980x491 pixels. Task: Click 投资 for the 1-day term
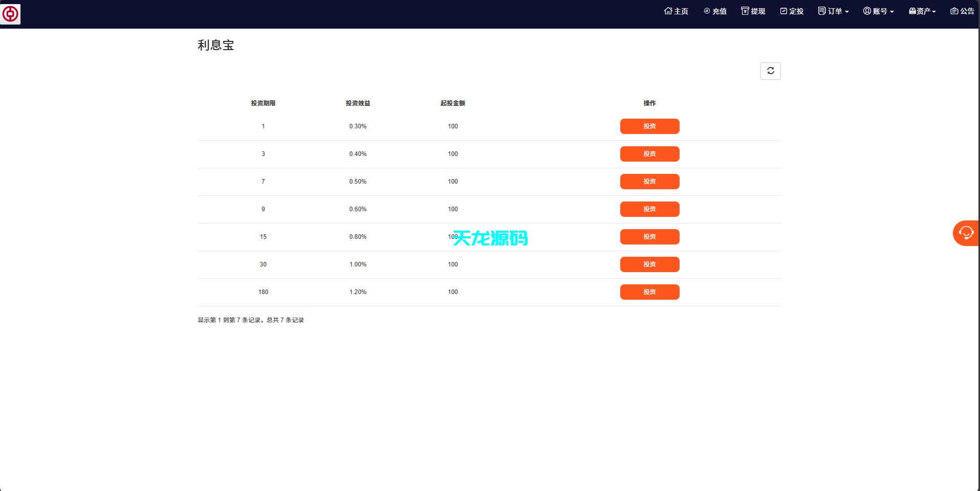[649, 126]
